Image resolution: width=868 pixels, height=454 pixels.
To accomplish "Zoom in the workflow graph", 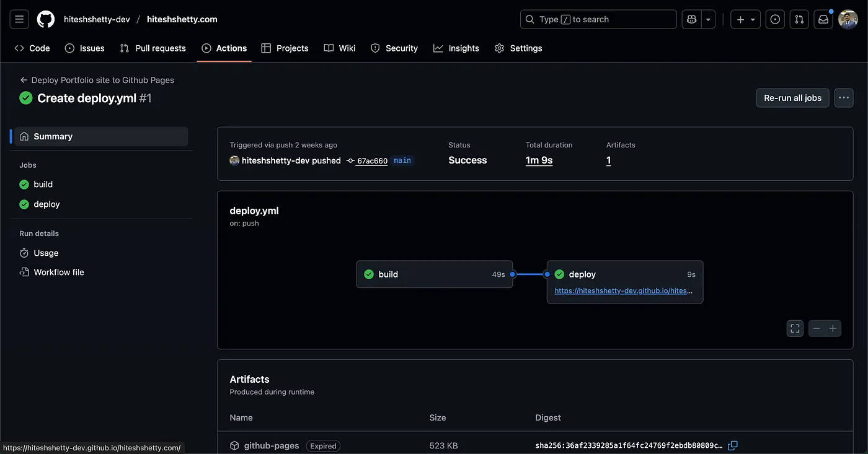I will [x=833, y=328].
